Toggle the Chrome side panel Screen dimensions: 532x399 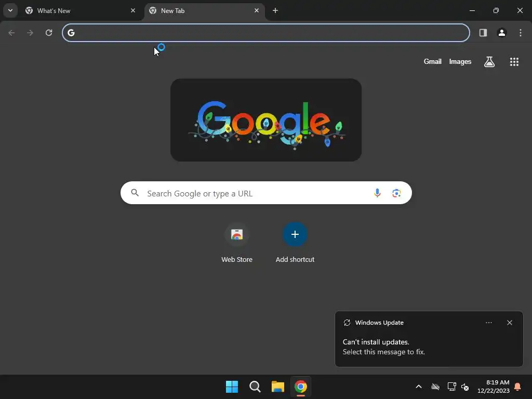point(483,33)
